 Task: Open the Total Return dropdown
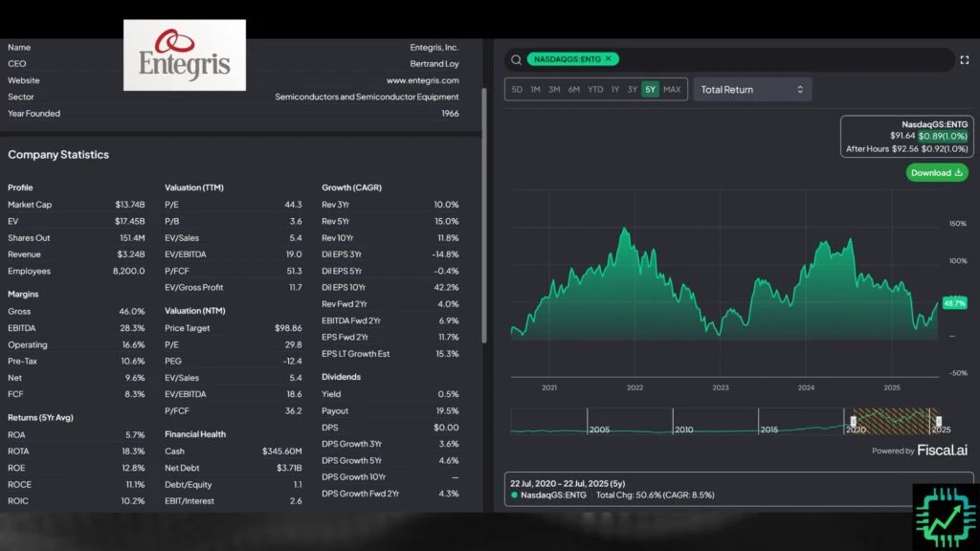click(752, 89)
